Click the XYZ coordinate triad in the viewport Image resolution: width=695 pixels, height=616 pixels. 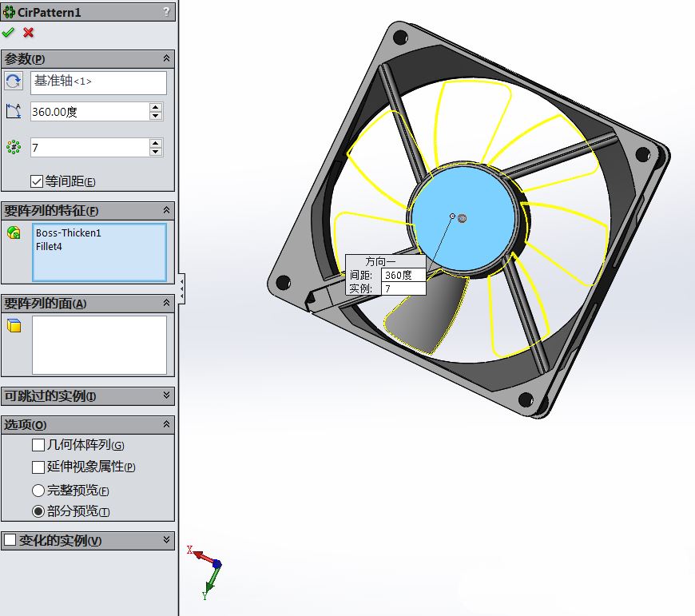click(x=207, y=572)
